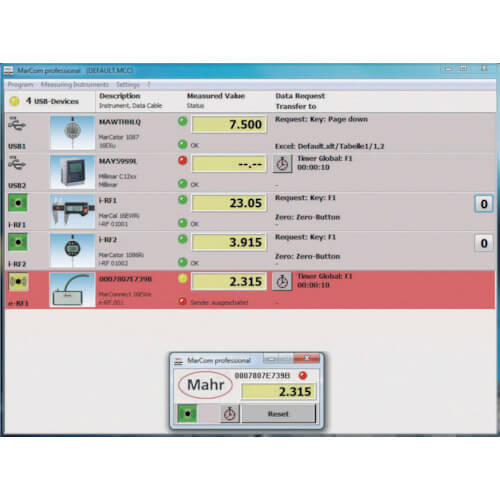Viewport: 500px width, 500px height.
Task: Click the green OK status light in USB1 row
Action: (x=182, y=144)
